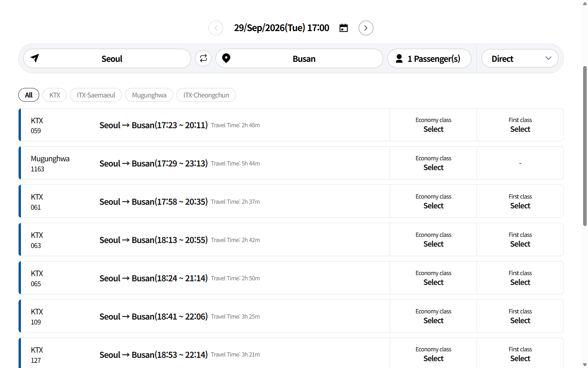
Task: Click the route text Seoul → Busan(18:24 ~ 21:14)
Action: (x=154, y=278)
